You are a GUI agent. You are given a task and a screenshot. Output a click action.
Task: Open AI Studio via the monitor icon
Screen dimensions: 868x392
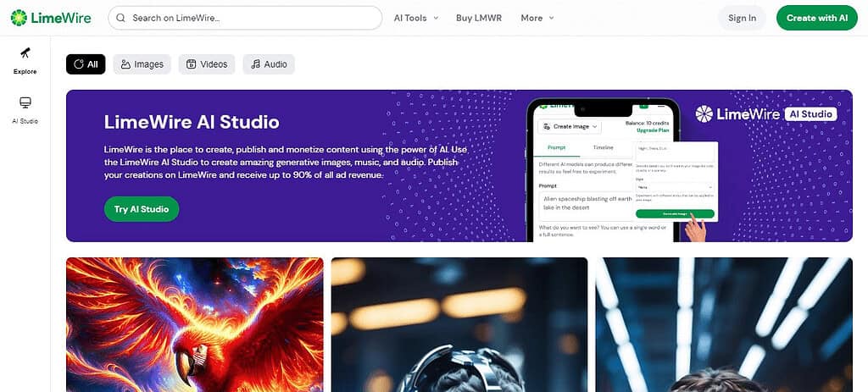pos(25,102)
